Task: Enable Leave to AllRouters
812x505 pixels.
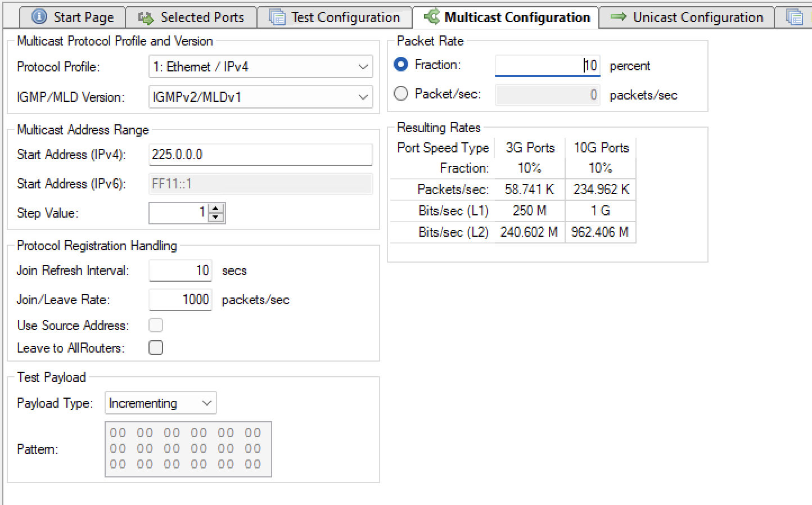Action: [155, 348]
